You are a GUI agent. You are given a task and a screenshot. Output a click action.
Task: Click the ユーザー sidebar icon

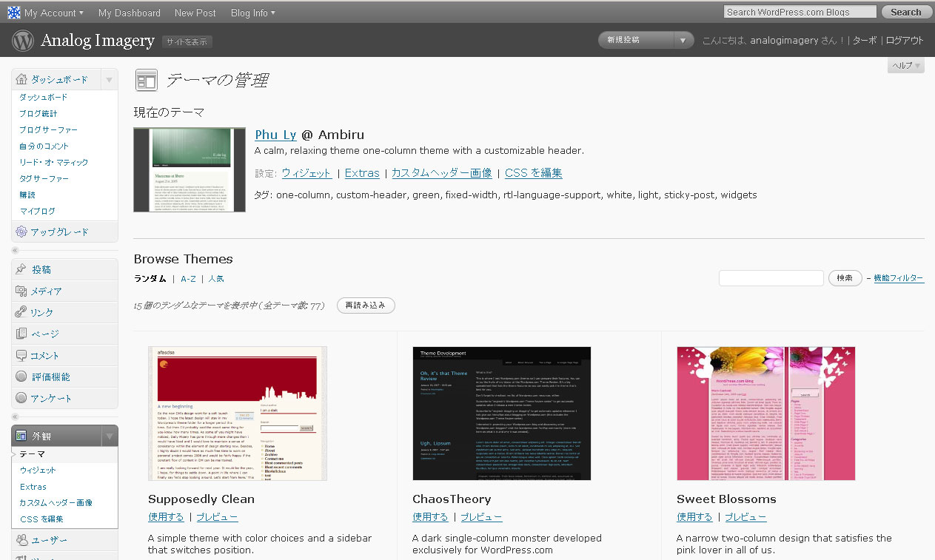[x=21, y=540]
